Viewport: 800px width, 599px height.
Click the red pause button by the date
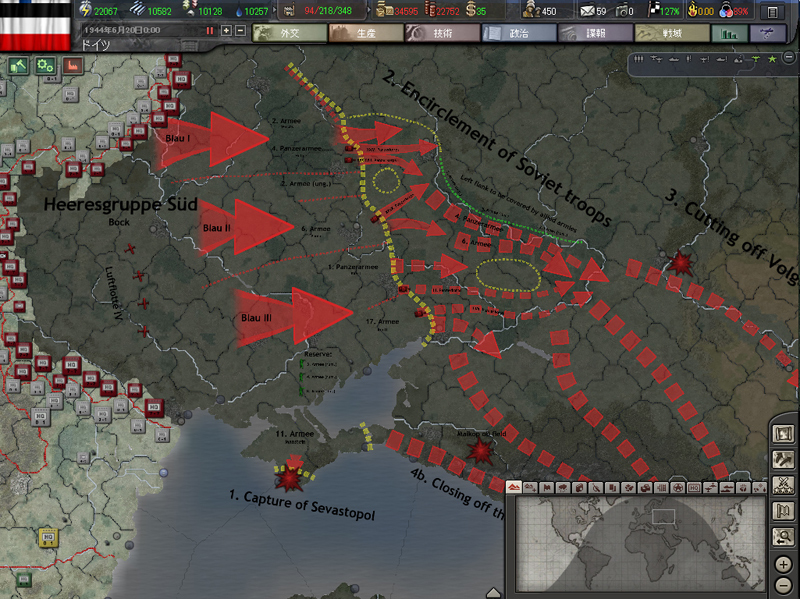click(210, 31)
